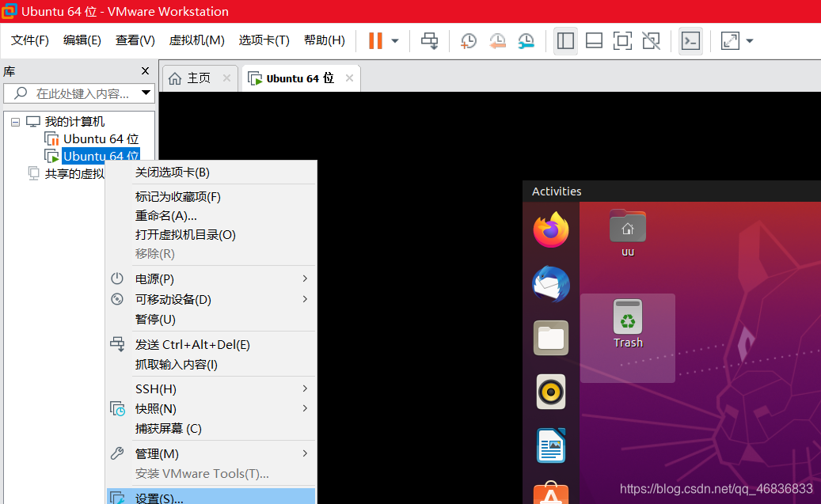Close the 主页 tab
This screenshot has width=821, height=504.
pos(226,78)
